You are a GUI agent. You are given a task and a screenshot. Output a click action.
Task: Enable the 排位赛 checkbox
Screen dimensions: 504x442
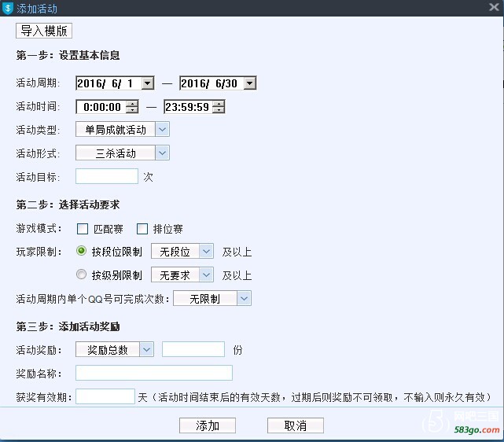(142, 229)
